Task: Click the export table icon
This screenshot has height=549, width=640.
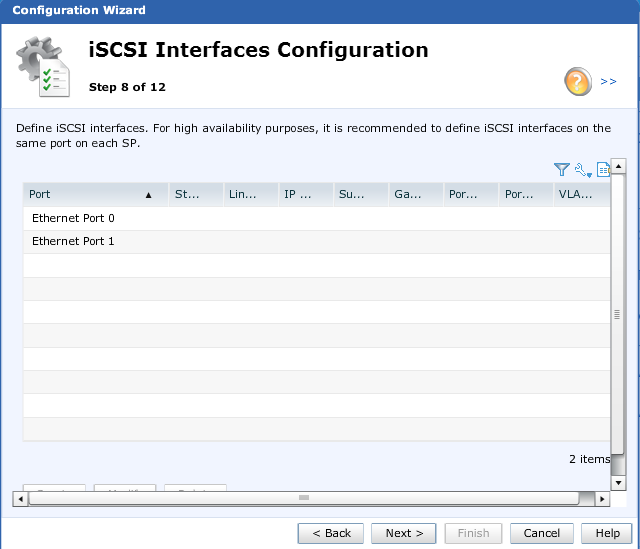Action: 603,170
